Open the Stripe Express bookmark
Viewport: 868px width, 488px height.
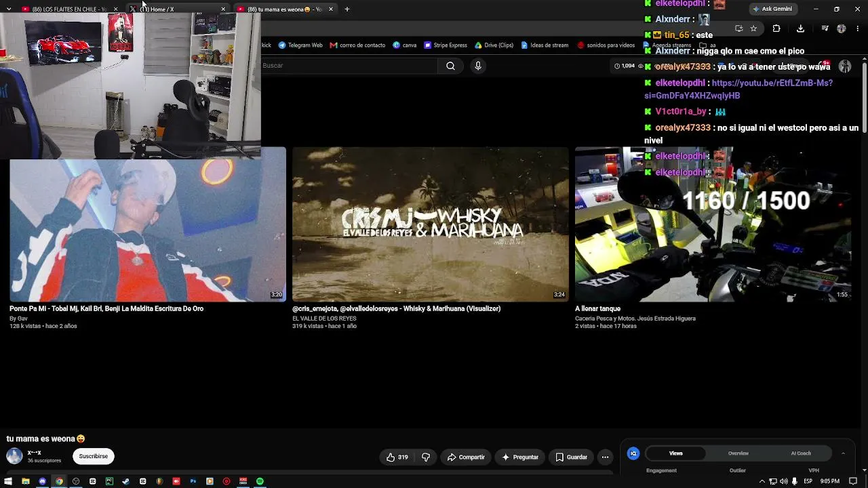pyautogui.click(x=446, y=45)
